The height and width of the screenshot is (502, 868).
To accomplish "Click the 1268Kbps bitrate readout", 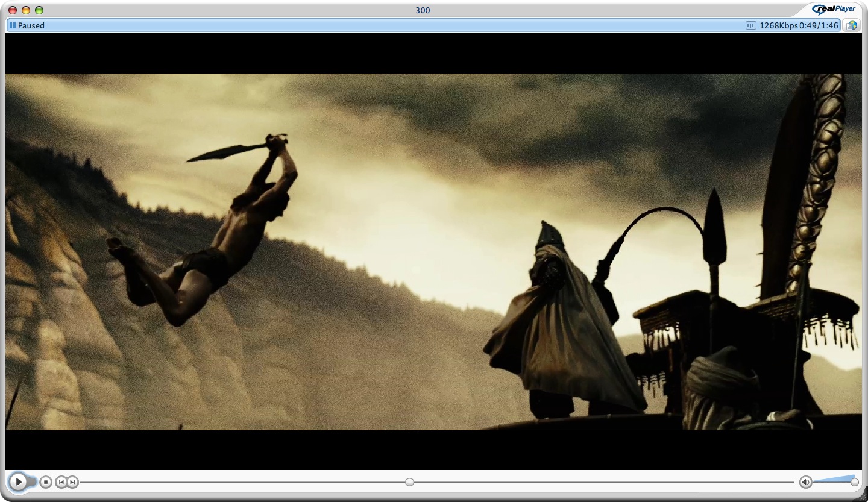I will [779, 25].
